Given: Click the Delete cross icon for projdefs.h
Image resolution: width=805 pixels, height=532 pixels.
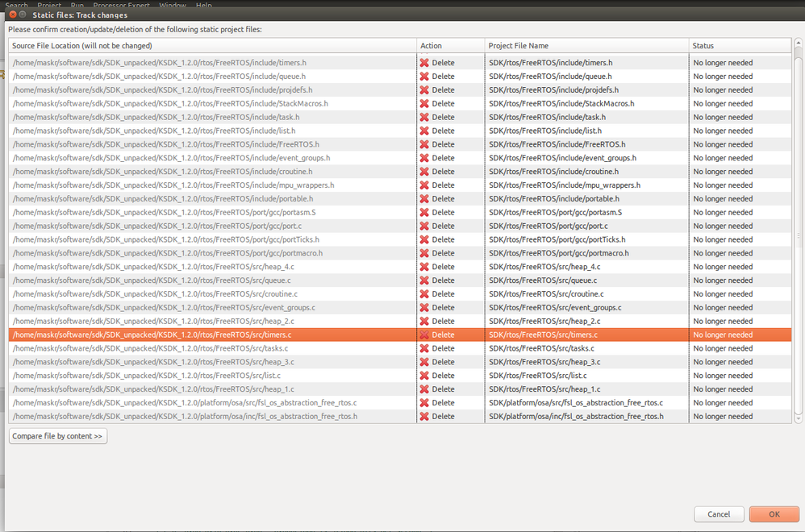Looking at the screenshot, I should point(424,89).
